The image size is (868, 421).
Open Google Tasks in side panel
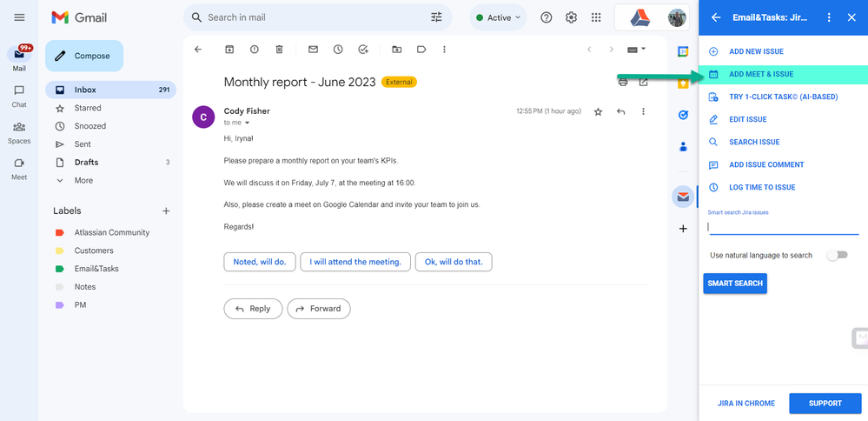(x=683, y=115)
